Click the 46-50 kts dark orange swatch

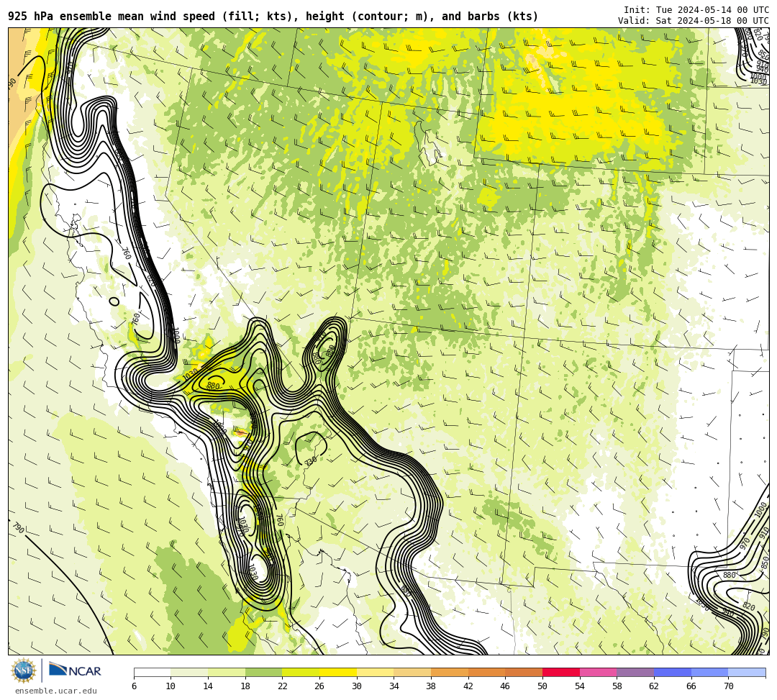click(524, 672)
